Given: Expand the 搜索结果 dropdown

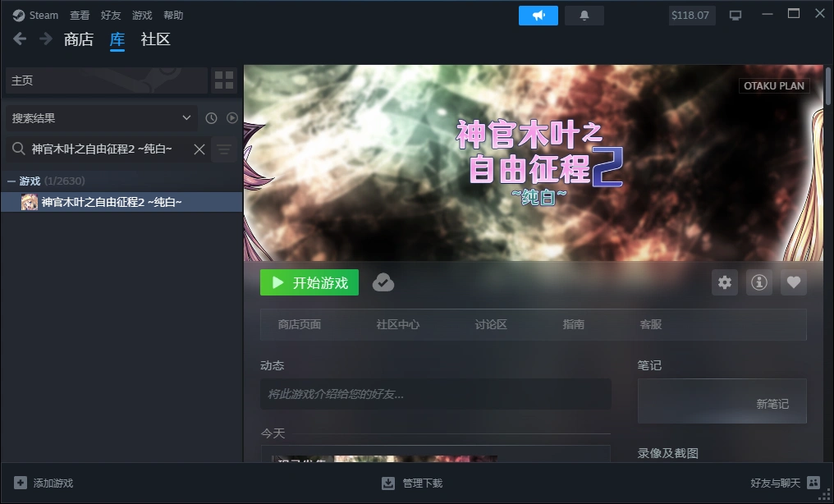Looking at the screenshot, I should (101, 118).
